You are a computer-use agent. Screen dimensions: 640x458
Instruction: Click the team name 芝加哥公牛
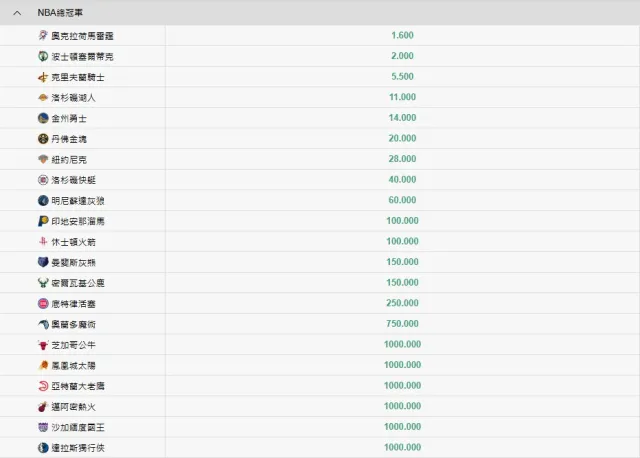[73, 345]
